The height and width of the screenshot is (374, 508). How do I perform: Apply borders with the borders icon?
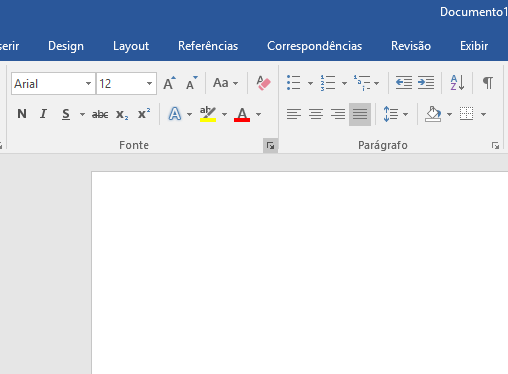(466, 114)
